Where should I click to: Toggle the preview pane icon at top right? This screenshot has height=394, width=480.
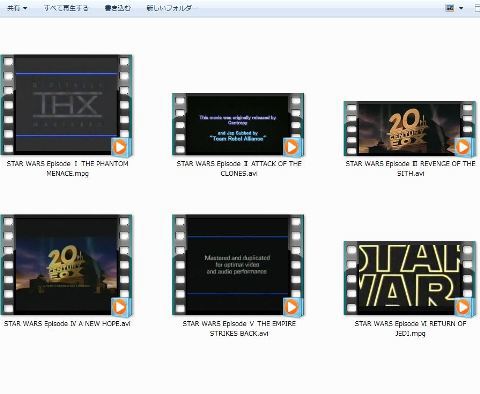pos(477,8)
